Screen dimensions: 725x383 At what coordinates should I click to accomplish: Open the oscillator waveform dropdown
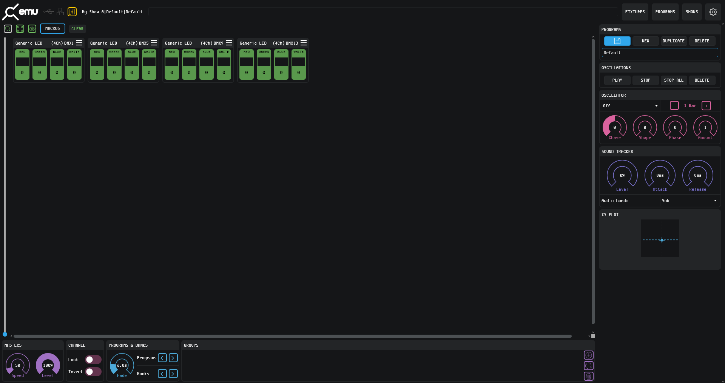631,106
